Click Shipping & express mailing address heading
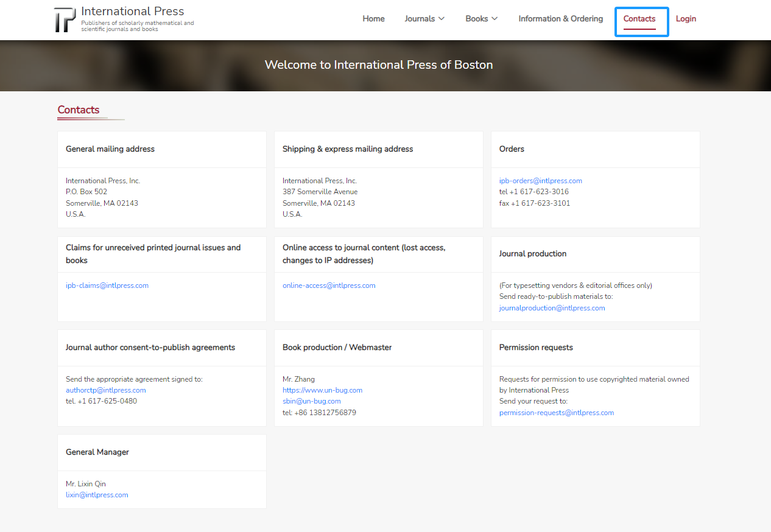771x532 pixels. [x=348, y=149]
